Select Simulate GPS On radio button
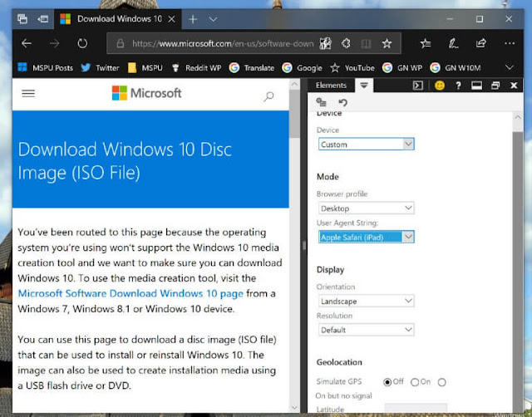532x417 pixels. point(414,382)
